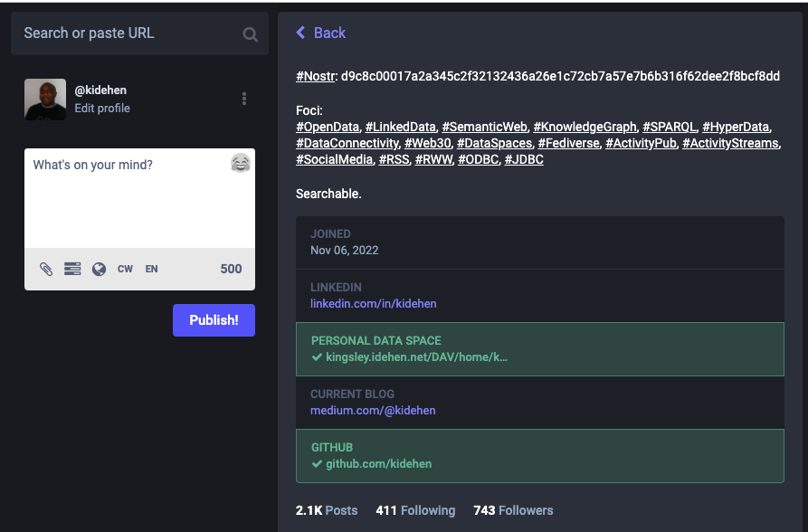Change post visibility with the globe icon
Viewport: 808px width, 532px height.
click(99, 269)
